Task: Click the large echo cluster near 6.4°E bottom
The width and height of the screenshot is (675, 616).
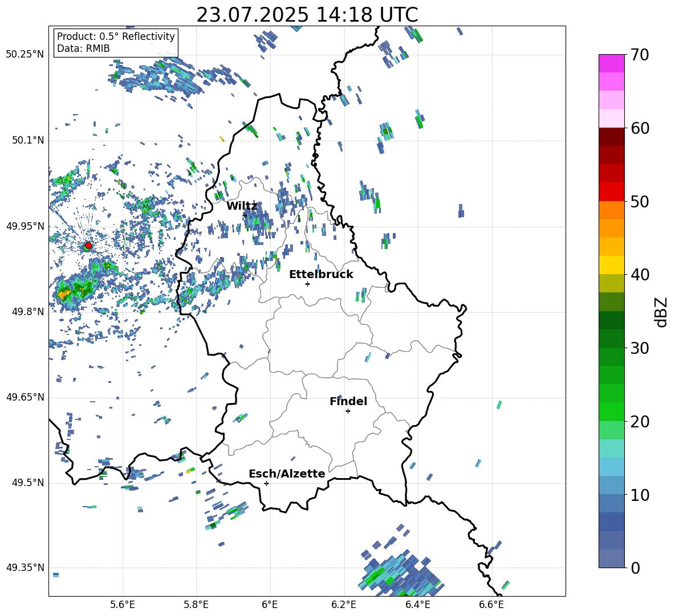Action: pos(400,572)
